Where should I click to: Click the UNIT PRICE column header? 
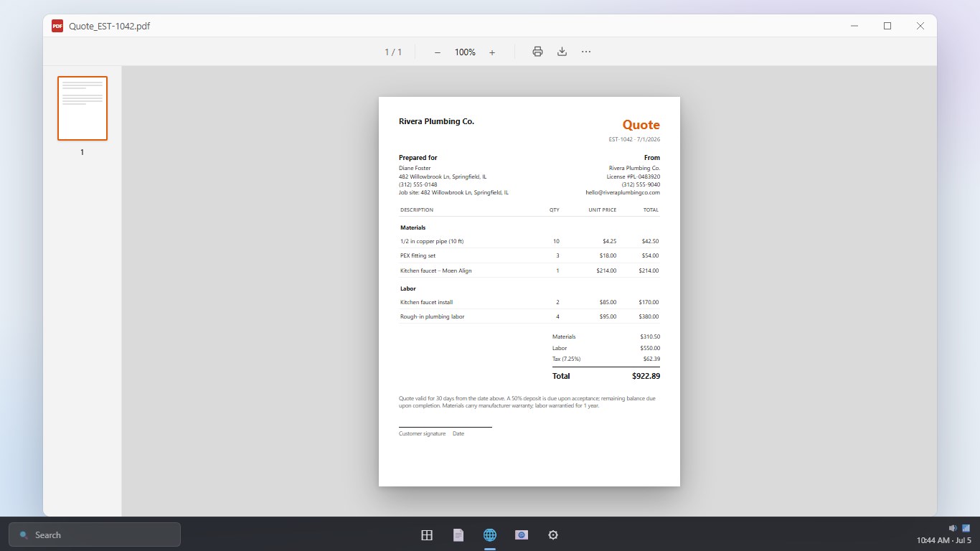tap(602, 210)
